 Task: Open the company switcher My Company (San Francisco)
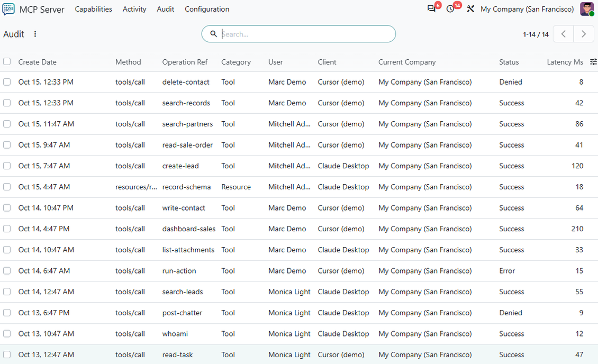527,9
